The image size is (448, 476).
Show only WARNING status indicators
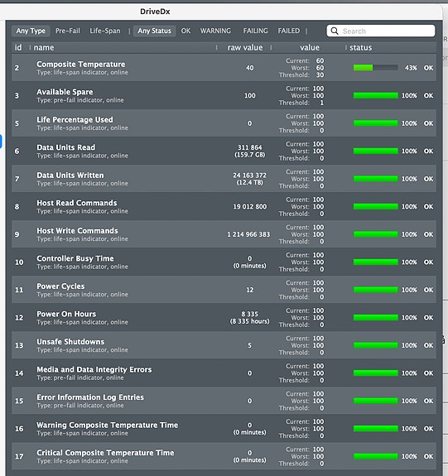click(x=215, y=31)
